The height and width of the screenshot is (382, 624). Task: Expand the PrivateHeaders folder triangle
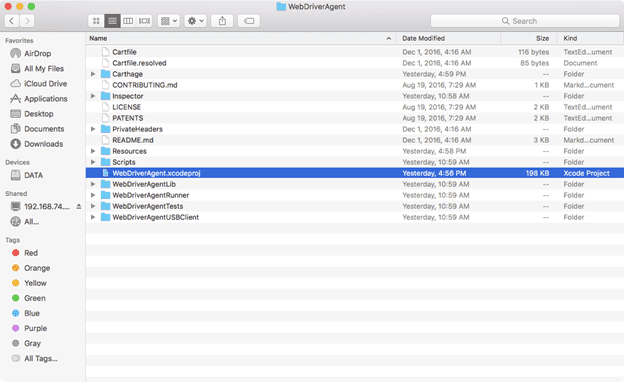point(93,129)
